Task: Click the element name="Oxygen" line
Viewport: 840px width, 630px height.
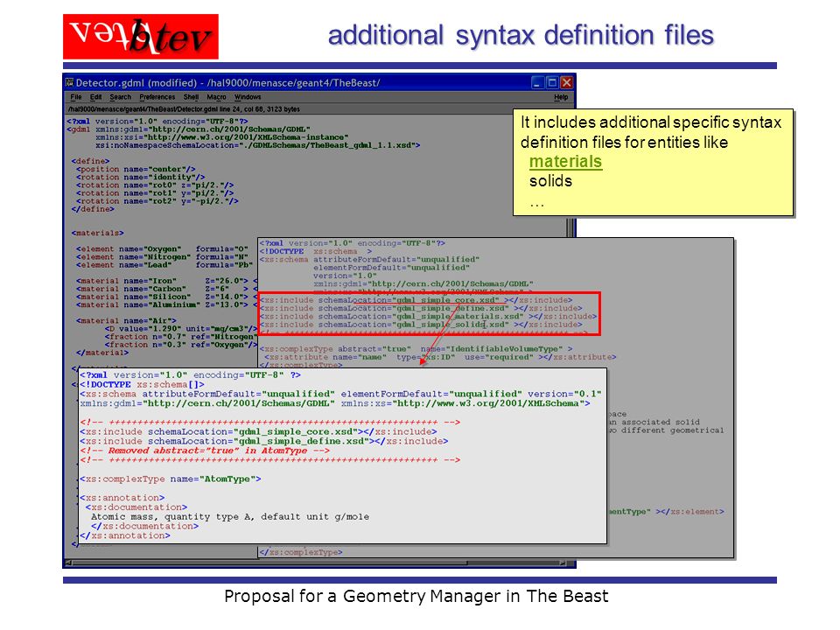Action: [x=163, y=248]
